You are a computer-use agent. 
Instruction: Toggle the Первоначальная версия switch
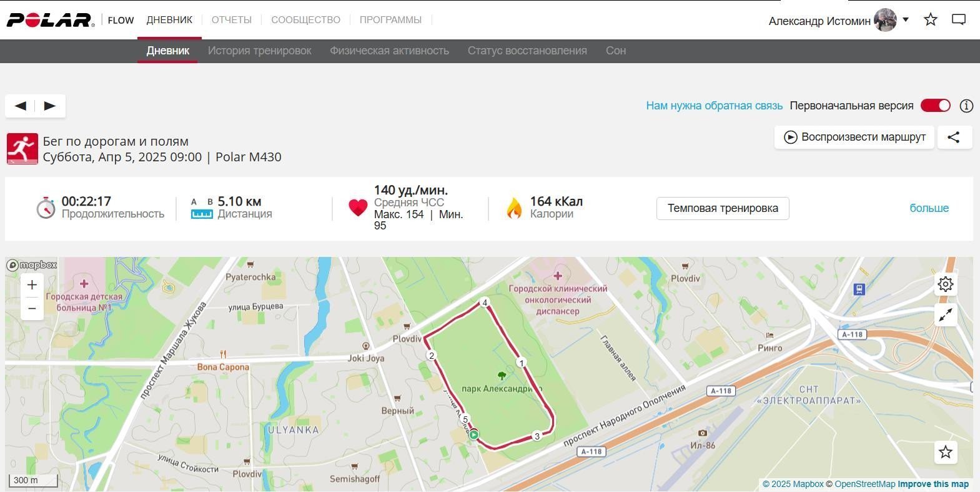[936, 106]
